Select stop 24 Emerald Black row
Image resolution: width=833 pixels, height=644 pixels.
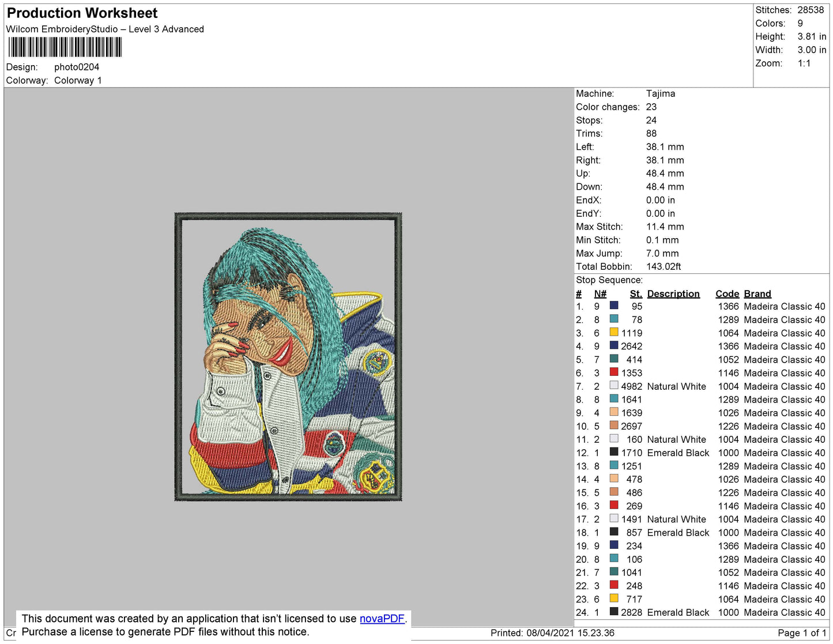click(x=701, y=612)
